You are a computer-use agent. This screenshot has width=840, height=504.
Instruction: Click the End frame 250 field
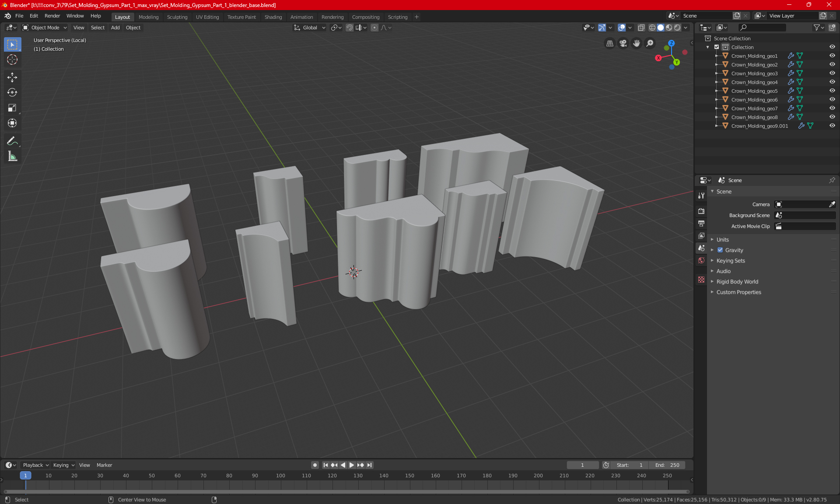point(667,465)
